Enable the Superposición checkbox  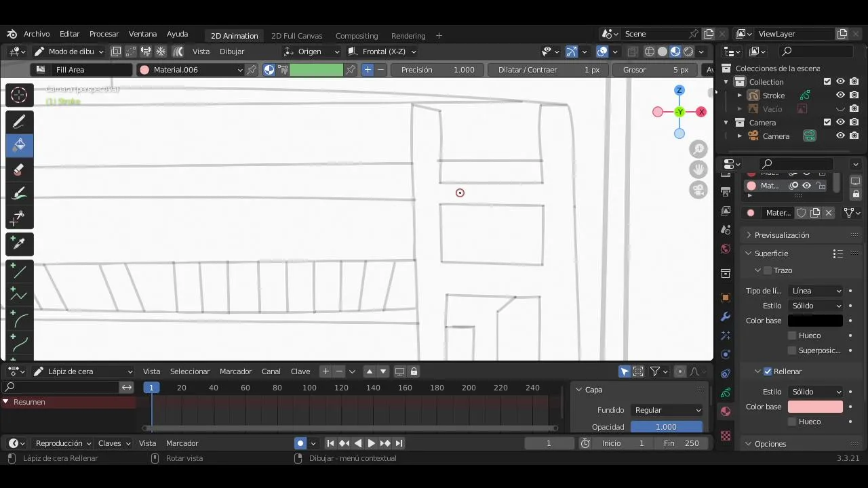coord(792,350)
